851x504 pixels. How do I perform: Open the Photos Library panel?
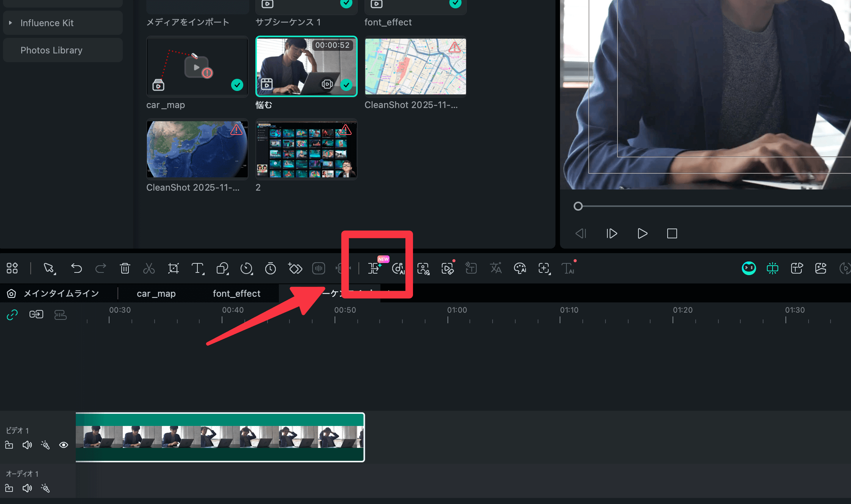click(52, 50)
